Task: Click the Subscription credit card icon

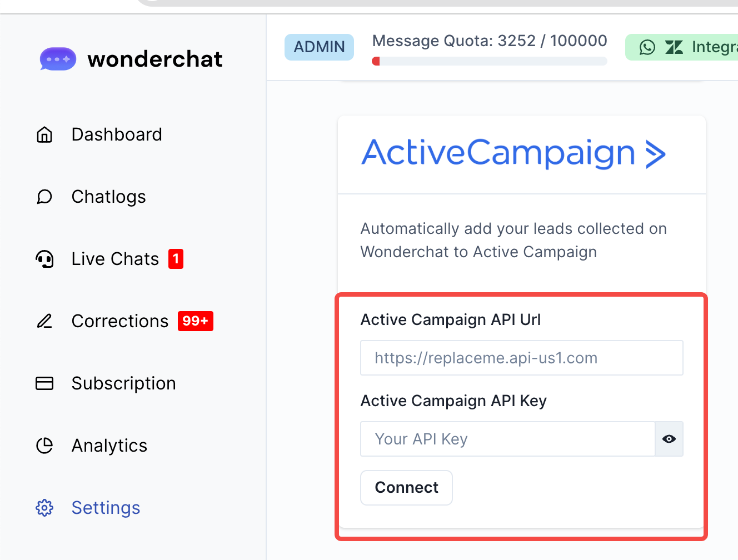Action: tap(44, 383)
